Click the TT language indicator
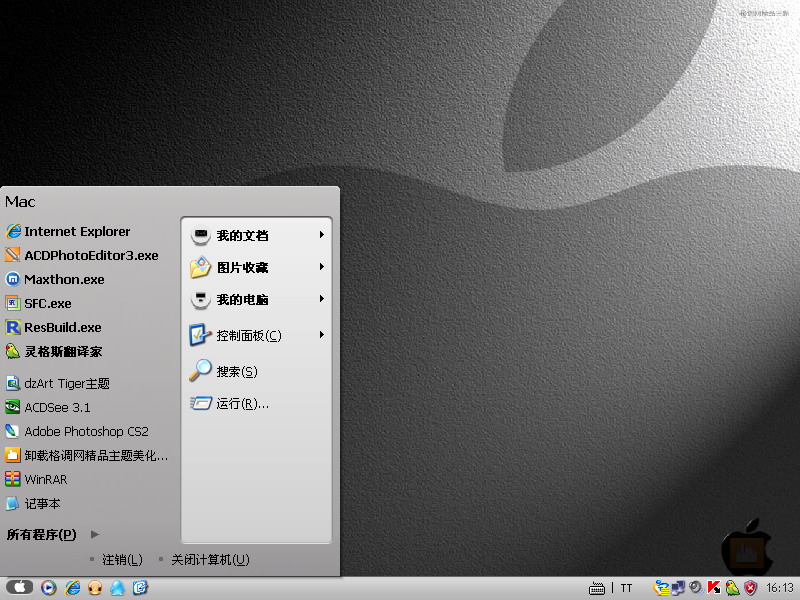Screen dimensions: 800x600 tap(627, 588)
